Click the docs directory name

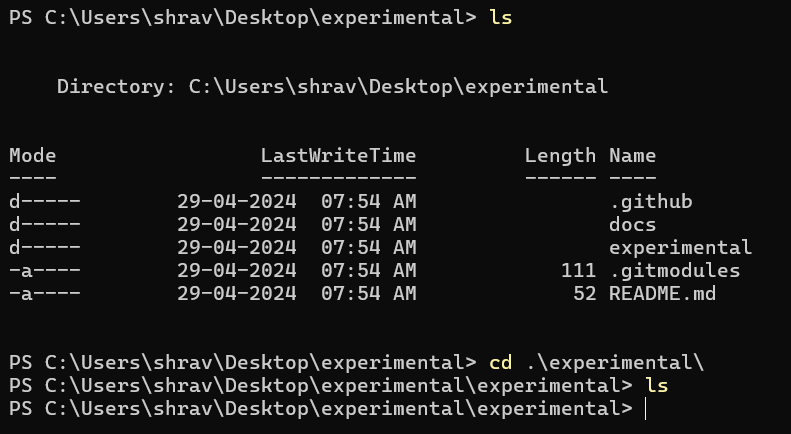tap(632, 225)
